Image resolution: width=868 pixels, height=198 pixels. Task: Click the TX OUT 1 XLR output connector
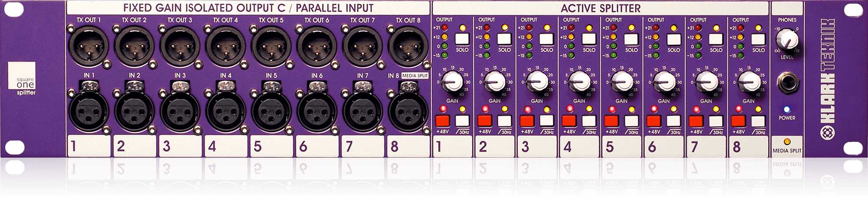coord(88,46)
